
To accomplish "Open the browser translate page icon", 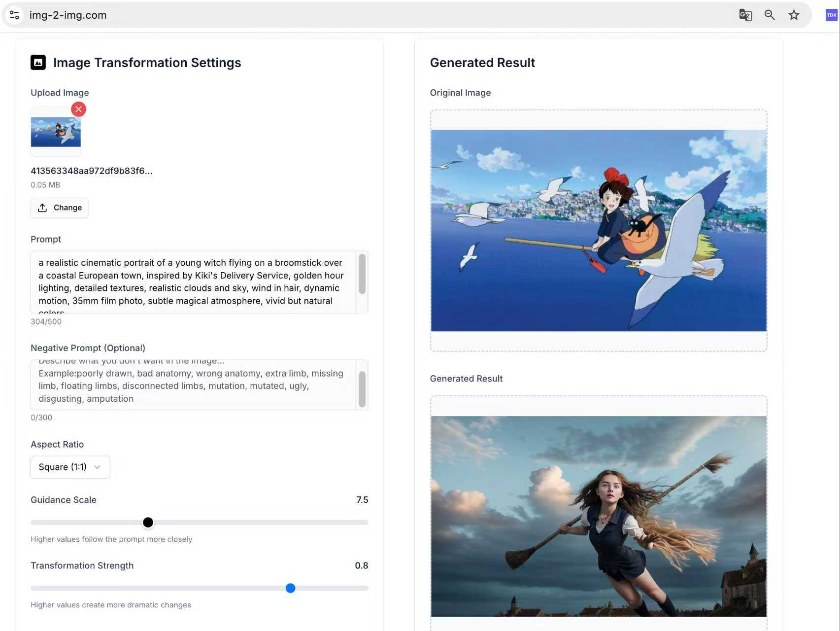I will [745, 15].
